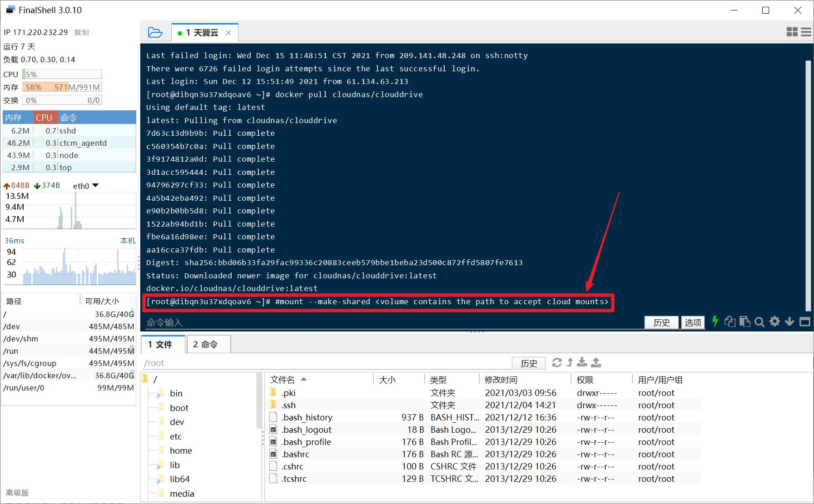
Task: Open the connection manager folder icon
Action: point(155,32)
